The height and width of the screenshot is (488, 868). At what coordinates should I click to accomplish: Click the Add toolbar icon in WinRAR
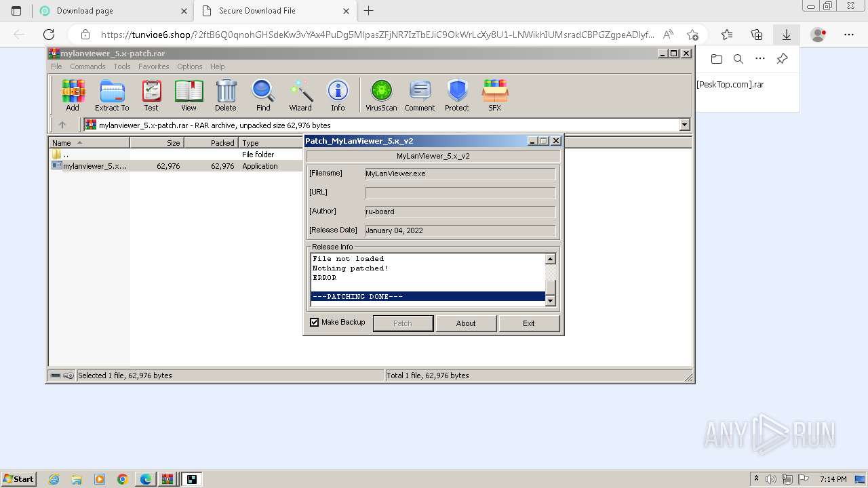(73, 95)
